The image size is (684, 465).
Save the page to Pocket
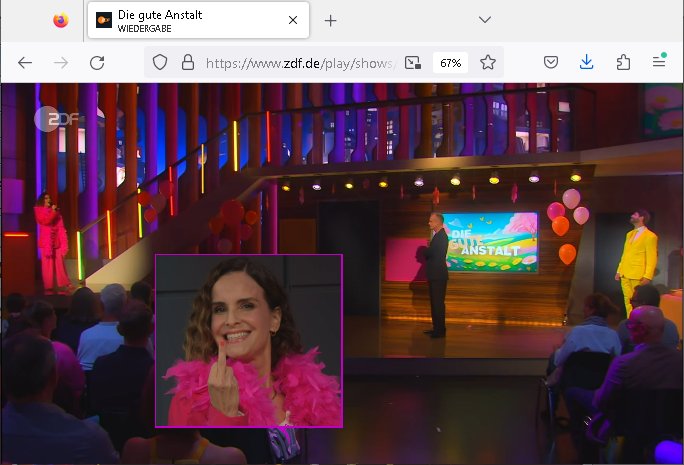pos(551,62)
